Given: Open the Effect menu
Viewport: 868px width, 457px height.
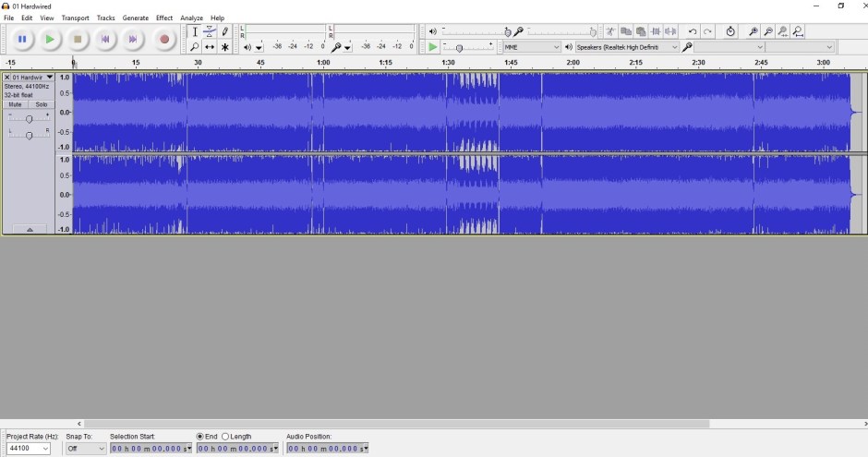Looking at the screenshot, I should (x=163, y=18).
